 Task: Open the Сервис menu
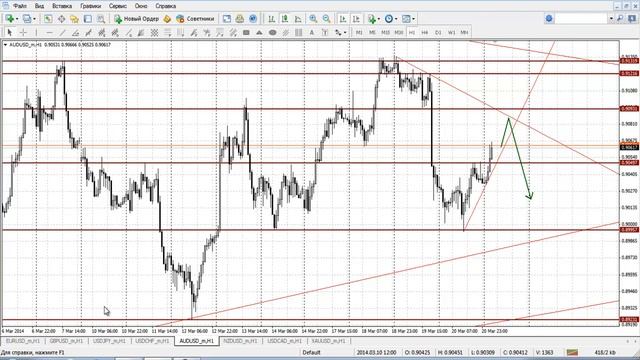point(118,6)
